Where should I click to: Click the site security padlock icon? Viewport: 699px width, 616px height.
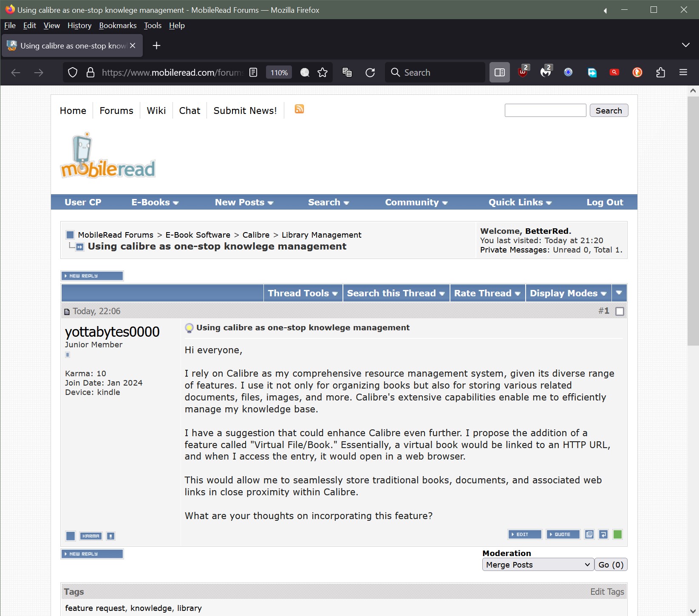[91, 73]
